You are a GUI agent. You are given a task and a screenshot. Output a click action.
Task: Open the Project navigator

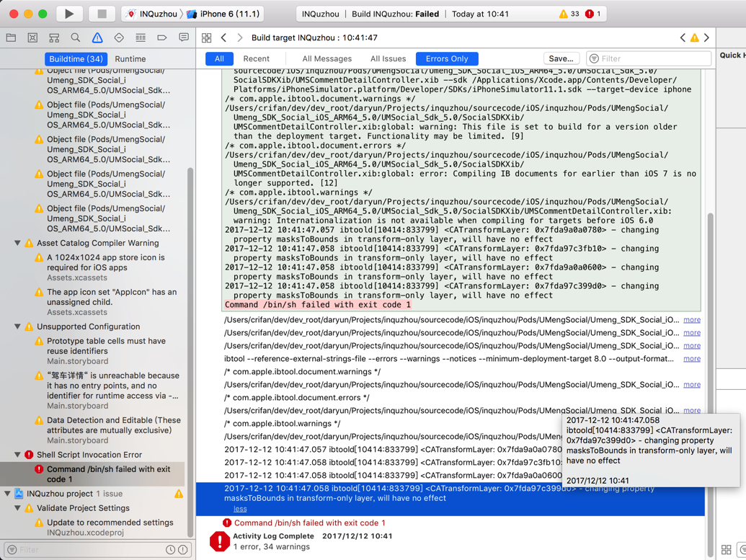[x=11, y=37]
